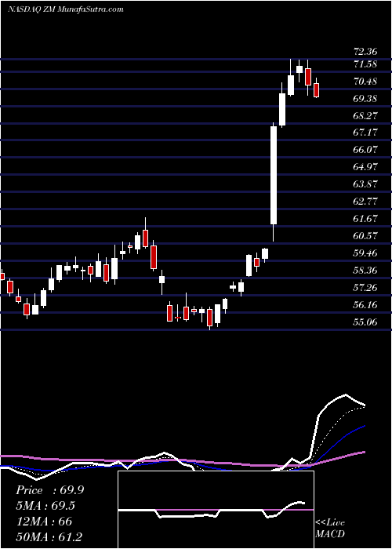Select the 57.26 price axis label

(365, 288)
